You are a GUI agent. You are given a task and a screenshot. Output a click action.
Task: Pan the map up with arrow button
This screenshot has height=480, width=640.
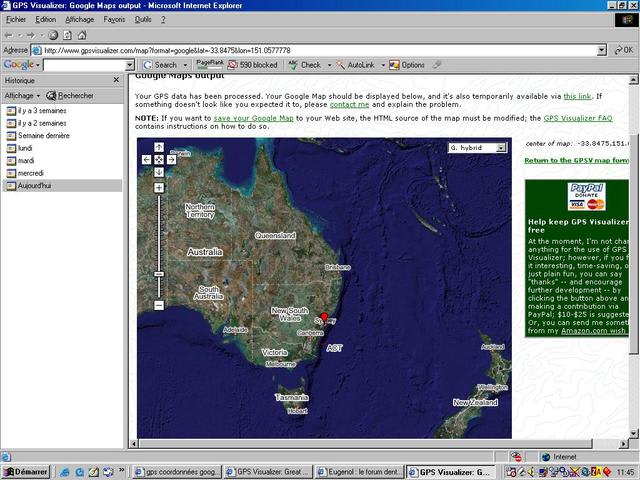pos(159,147)
